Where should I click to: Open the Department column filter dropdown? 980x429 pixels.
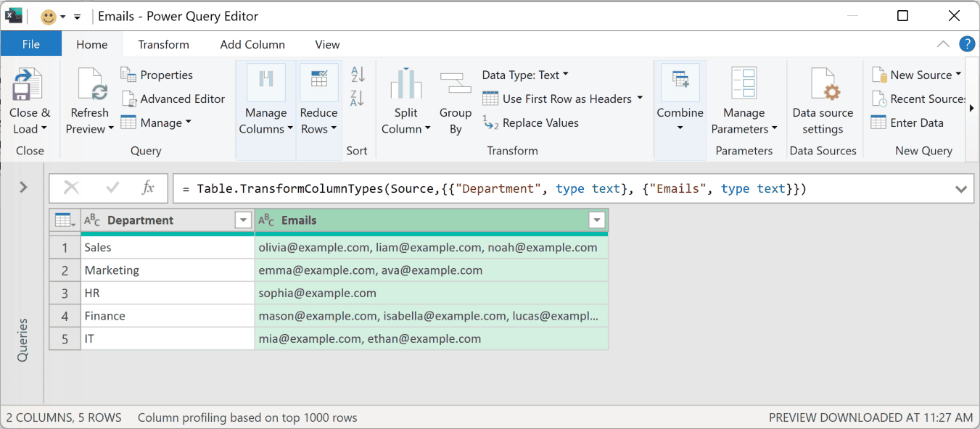(243, 220)
